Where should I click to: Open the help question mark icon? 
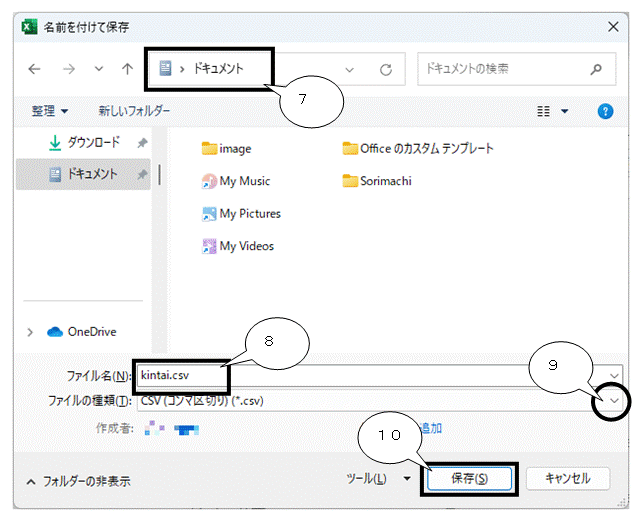point(604,111)
